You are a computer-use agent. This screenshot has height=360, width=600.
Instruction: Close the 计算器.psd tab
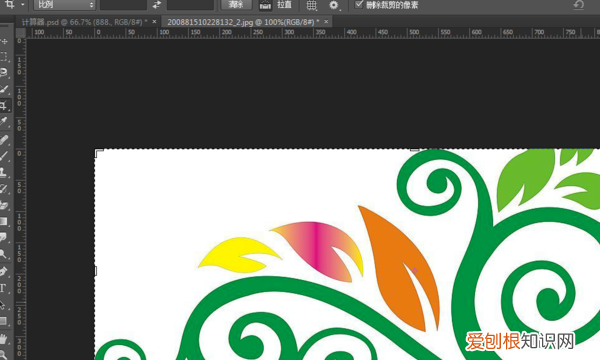[x=154, y=22]
